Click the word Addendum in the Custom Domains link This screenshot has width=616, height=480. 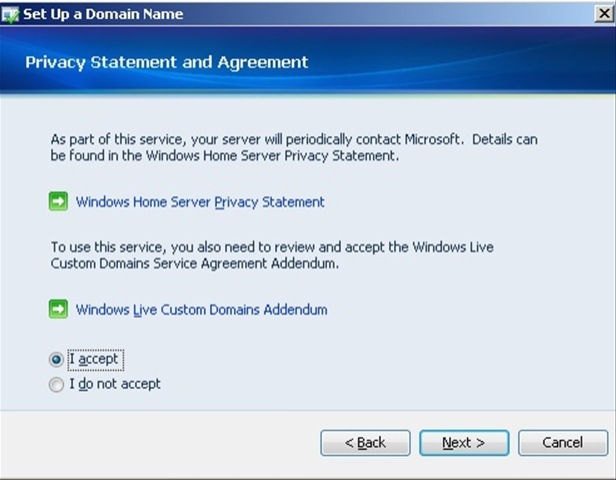295,310
